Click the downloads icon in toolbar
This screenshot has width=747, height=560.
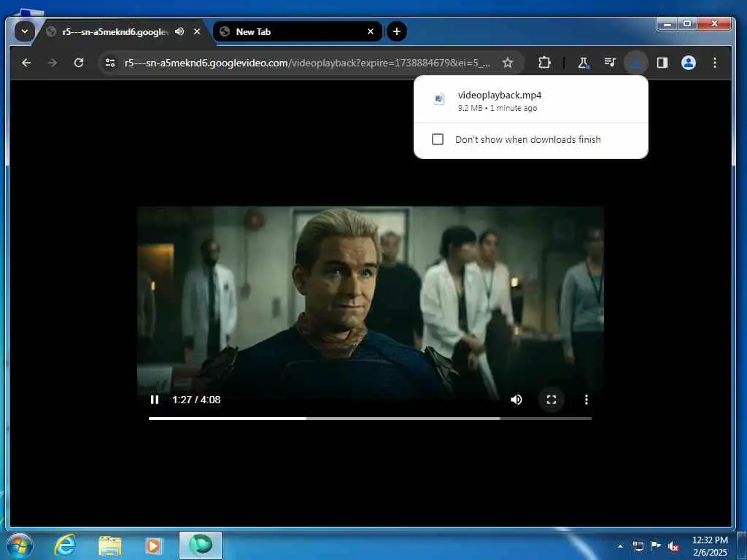(x=636, y=63)
